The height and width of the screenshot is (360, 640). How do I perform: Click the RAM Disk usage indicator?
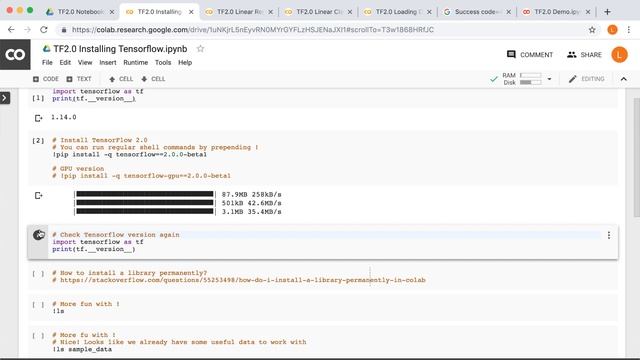point(522,79)
